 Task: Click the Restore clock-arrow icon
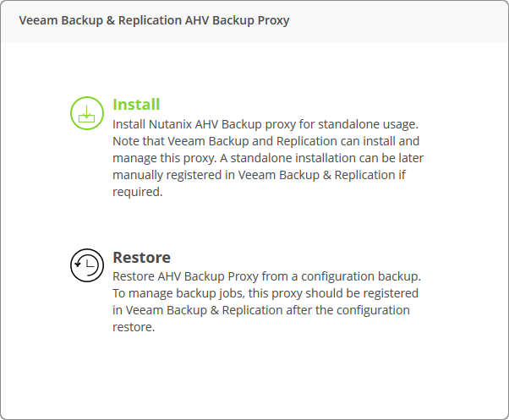[86, 265]
